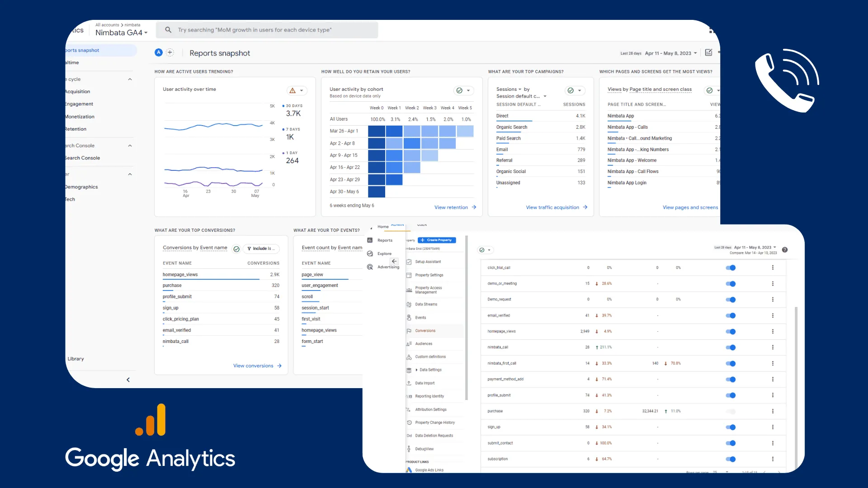Open the Reports bar-chart icon in admin sidebar
The height and width of the screenshot is (488, 868).
point(370,240)
